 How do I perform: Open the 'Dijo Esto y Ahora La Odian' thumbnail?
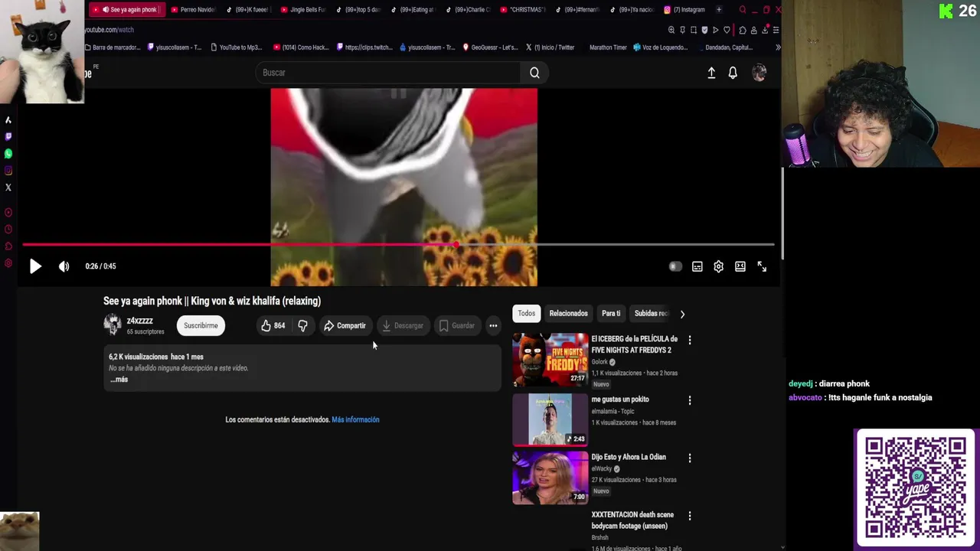tap(550, 478)
